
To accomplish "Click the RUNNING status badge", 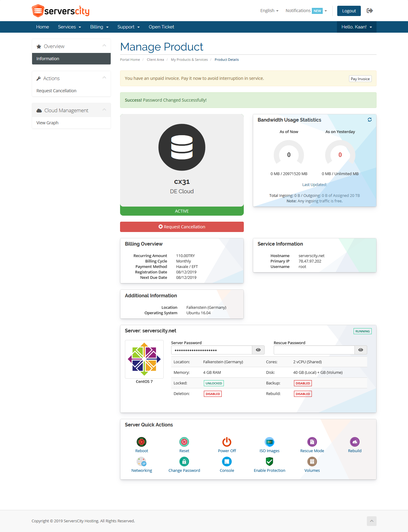I will click(363, 331).
